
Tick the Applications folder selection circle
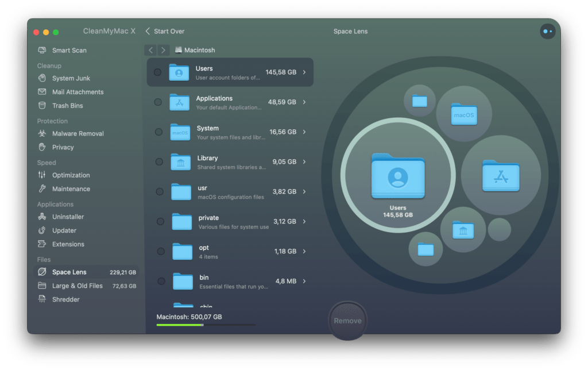click(x=158, y=102)
